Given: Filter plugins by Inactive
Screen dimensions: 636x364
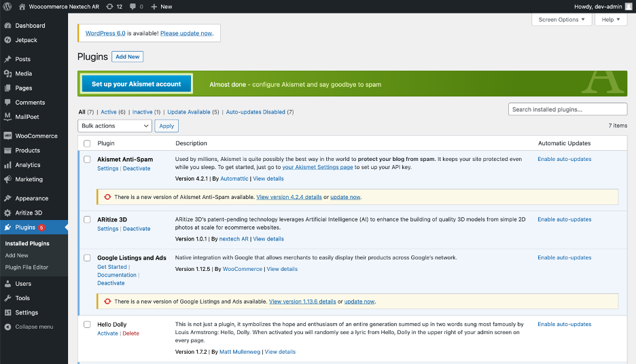Looking at the screenshot, I should (x=143, y=112).
